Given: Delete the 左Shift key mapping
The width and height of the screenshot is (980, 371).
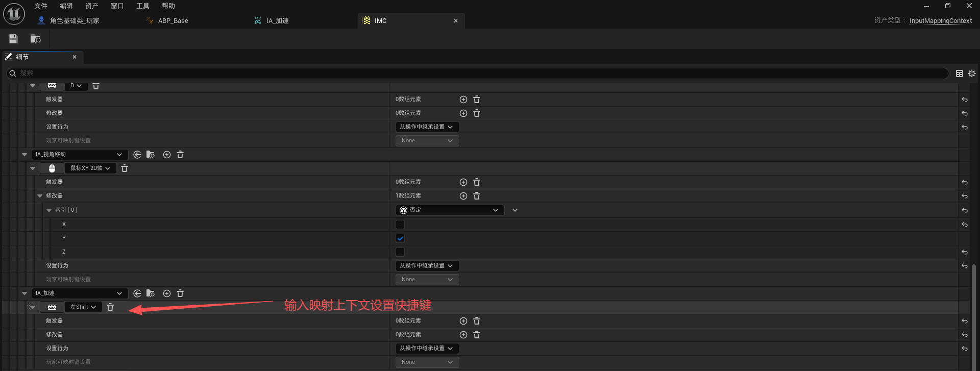Looking at the screenshot, I should pyautogui.click(x=110, y=307).
